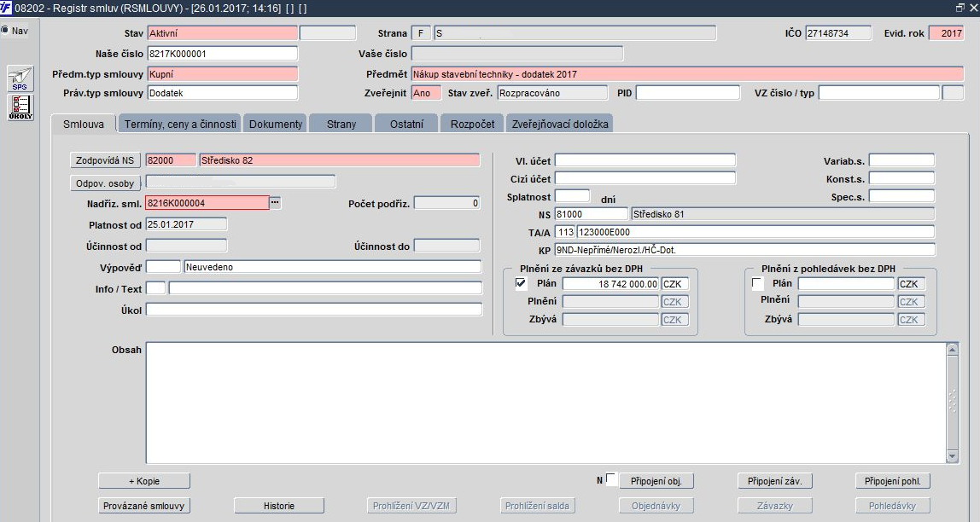Click the Stav zveř. field Rozpracováno

[x=552, y=93]
